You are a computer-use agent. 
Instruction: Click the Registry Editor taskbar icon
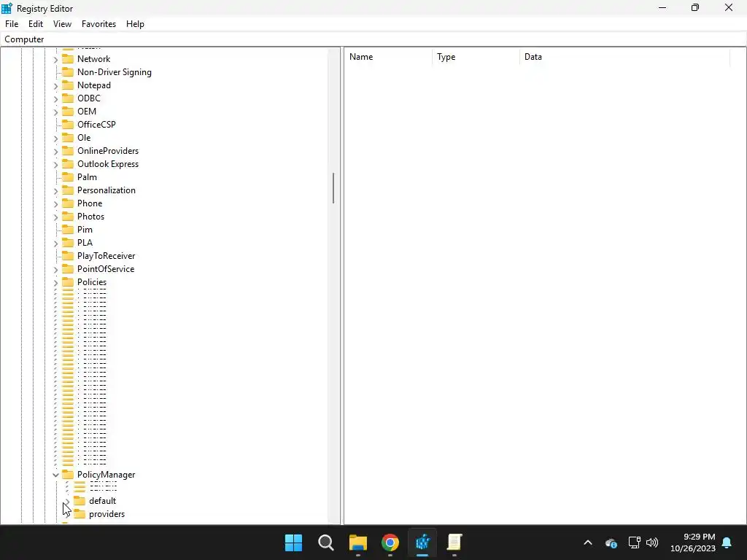click(x=422, y=542)
